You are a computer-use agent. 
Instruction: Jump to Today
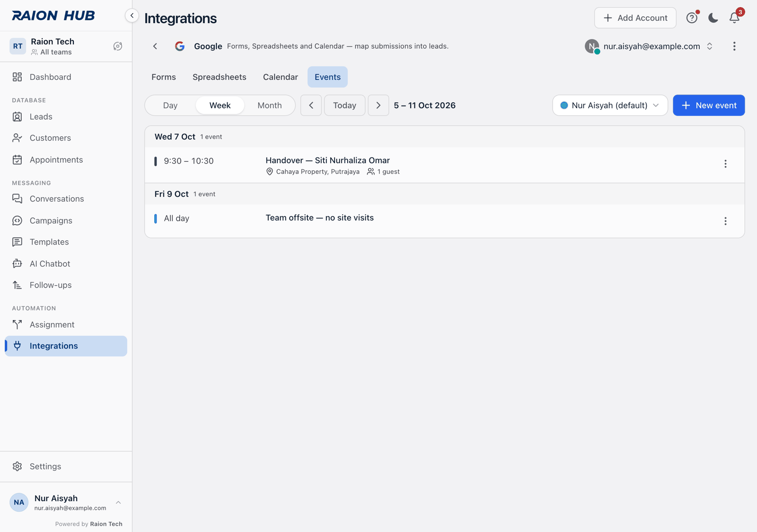(344, 105)
